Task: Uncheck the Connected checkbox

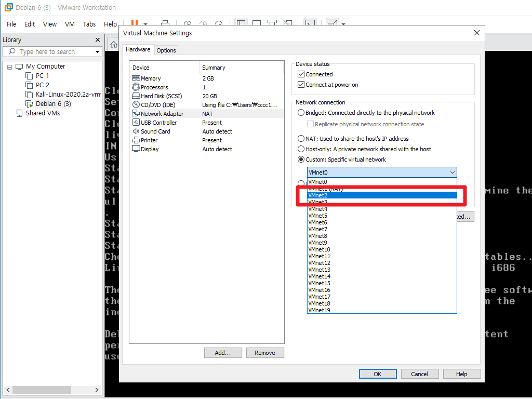Action: tap(301, 74)
